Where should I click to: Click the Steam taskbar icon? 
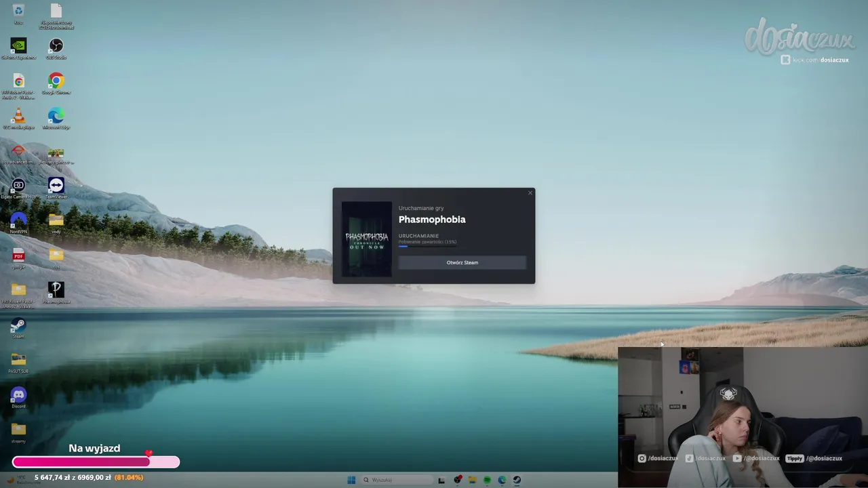(517, 480)
